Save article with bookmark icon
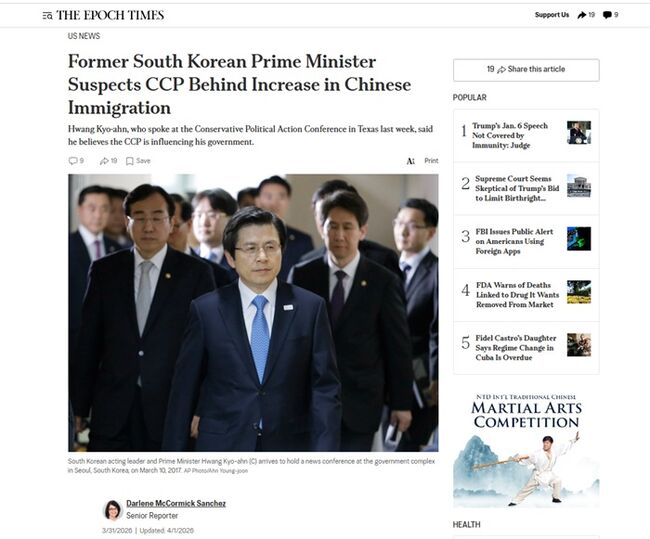Image resolution: width=650 pixels, height=539 pixels. (x=130, y=161)
